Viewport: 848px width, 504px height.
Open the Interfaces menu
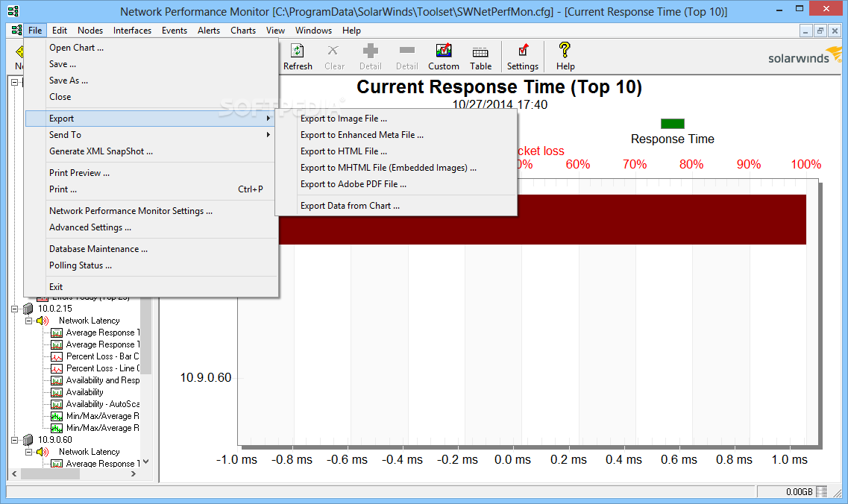[132, 31]
